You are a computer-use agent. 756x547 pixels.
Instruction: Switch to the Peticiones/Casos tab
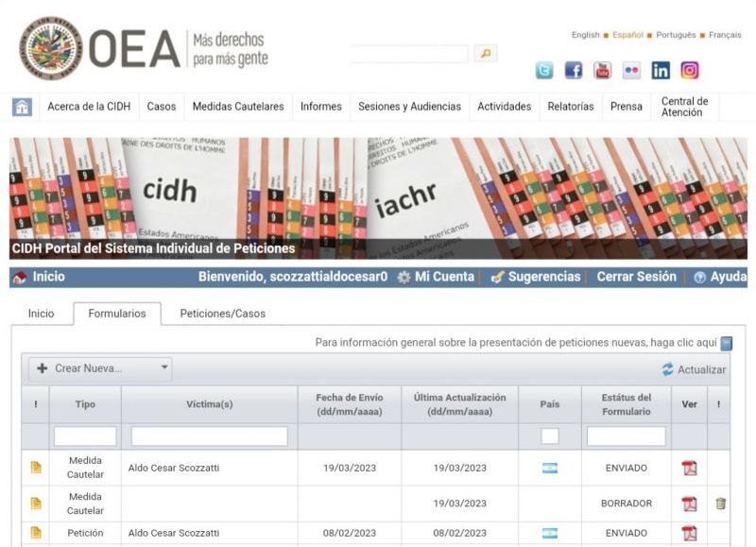click(x=223, y=314)
